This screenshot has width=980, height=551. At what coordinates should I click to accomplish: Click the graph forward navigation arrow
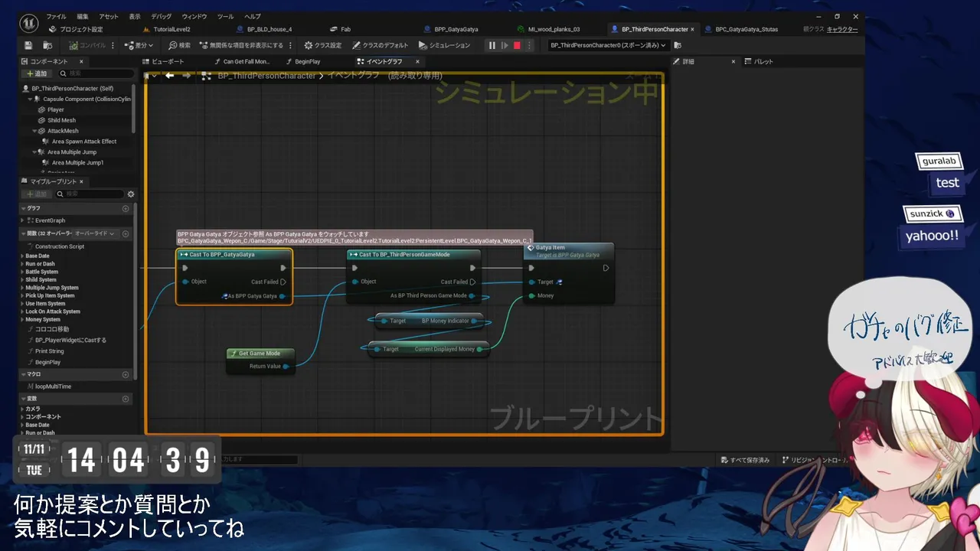186,76
